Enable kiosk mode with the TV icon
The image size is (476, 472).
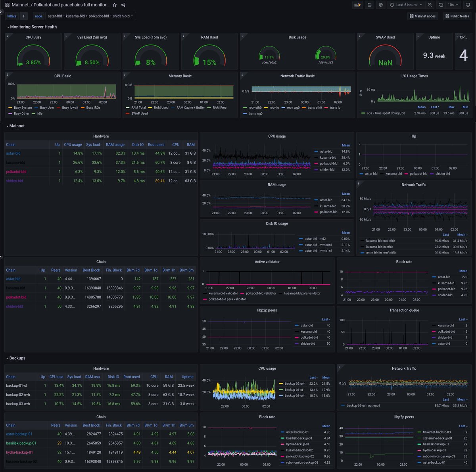tap(468, 5)
